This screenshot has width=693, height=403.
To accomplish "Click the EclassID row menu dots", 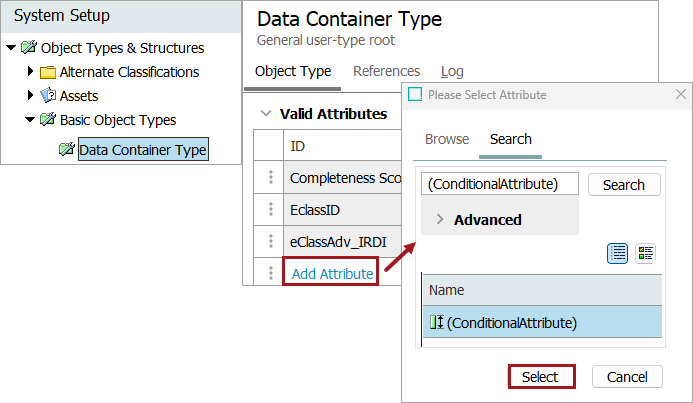I will [270, 209].
